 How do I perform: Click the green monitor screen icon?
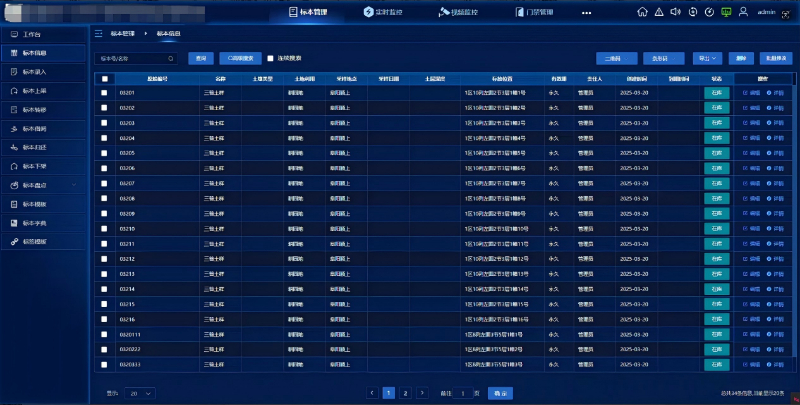point(726,12)
